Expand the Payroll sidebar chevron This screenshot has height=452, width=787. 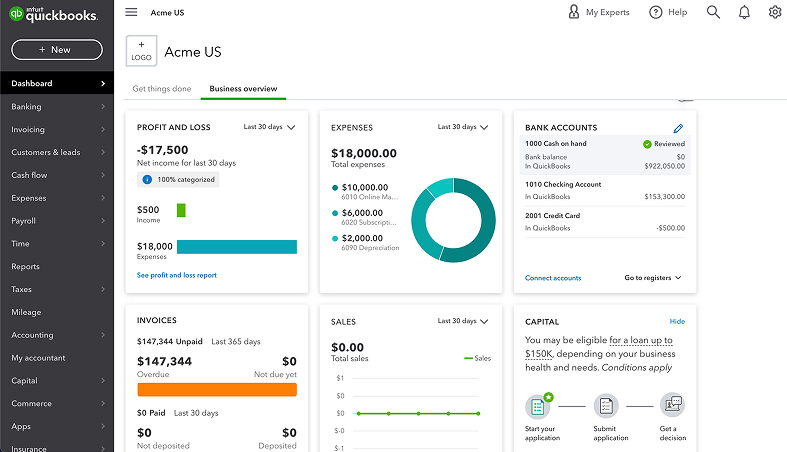tap(103, 221)
